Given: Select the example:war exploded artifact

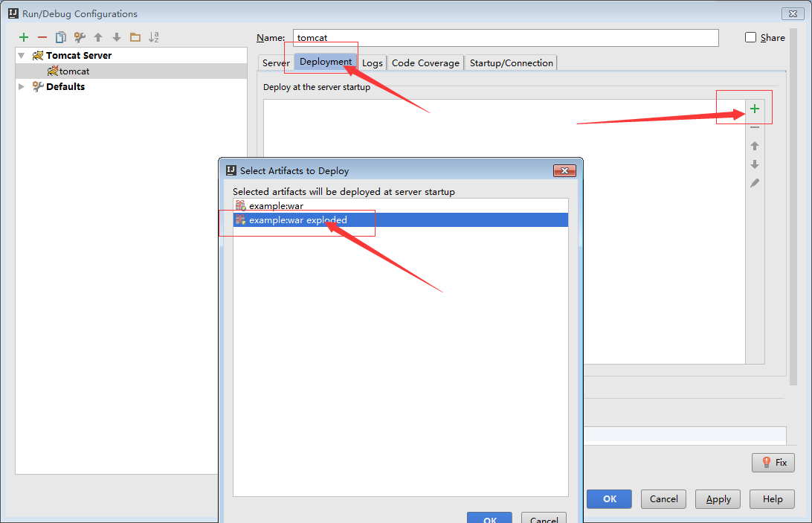Looking at the screenshot, I should click(x=400, y=219).
